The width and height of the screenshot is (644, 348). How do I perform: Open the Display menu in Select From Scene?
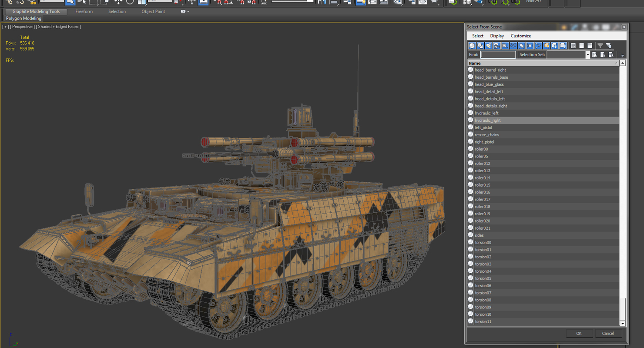[497, 36]
